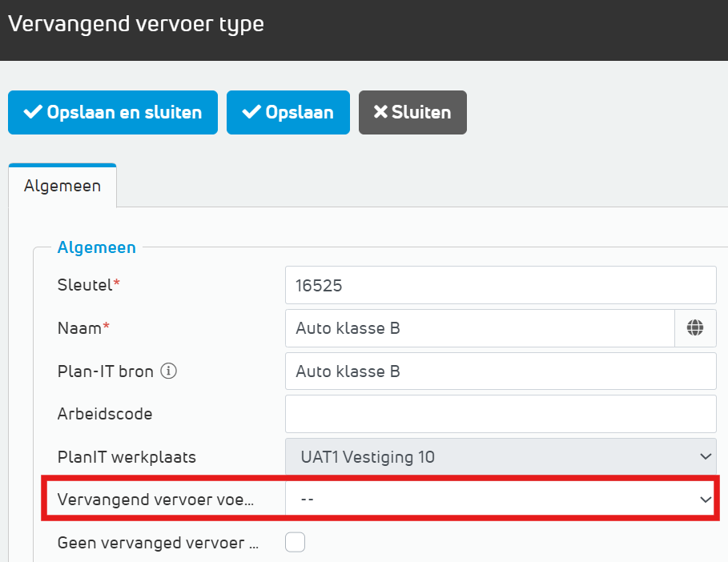
Task: Click the globe translation icon beside Naam
Action: tap(694, 327)
